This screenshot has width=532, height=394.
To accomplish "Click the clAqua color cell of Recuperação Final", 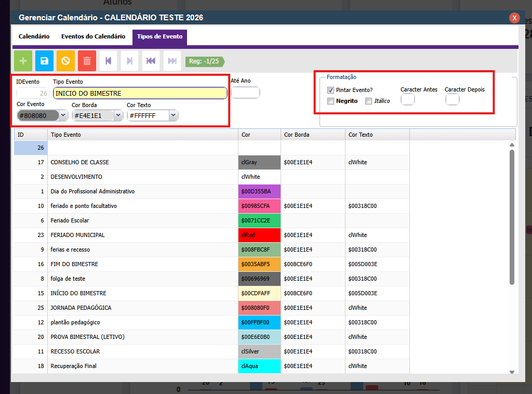I will point(259,366).
